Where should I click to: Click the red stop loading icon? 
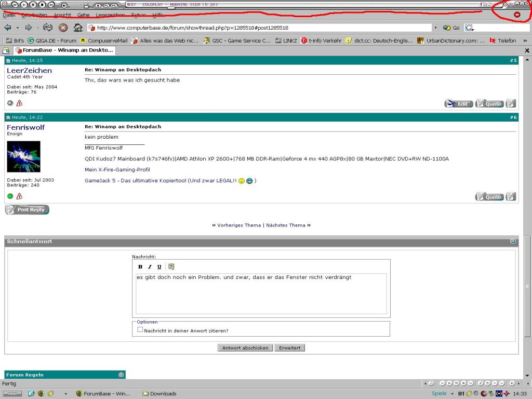pos(63,28)
